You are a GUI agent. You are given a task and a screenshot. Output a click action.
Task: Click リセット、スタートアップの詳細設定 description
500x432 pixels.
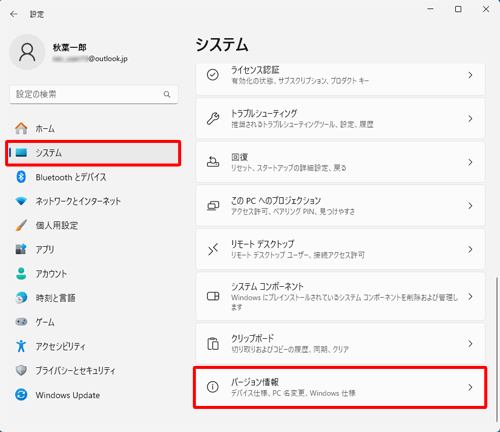[x=289, y=168]
